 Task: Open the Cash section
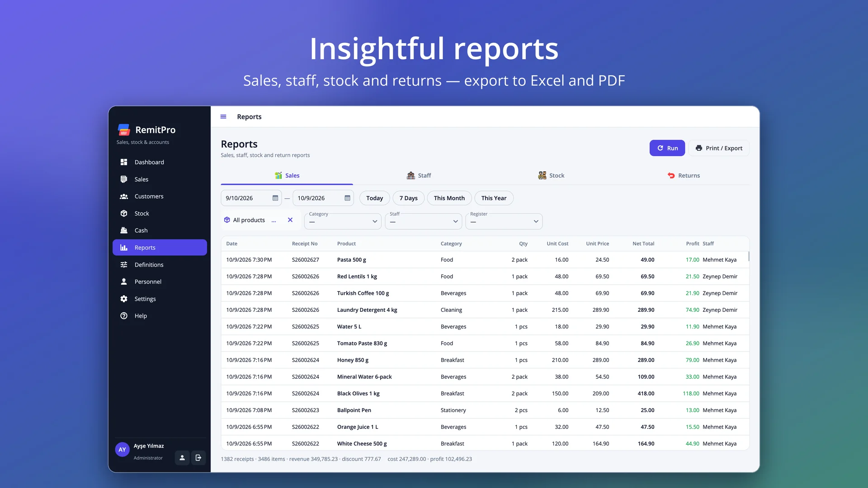click(x=160, y=230)
